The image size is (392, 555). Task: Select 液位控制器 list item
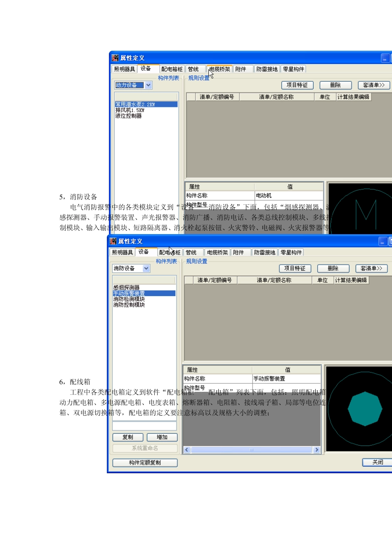pos(146,116)
